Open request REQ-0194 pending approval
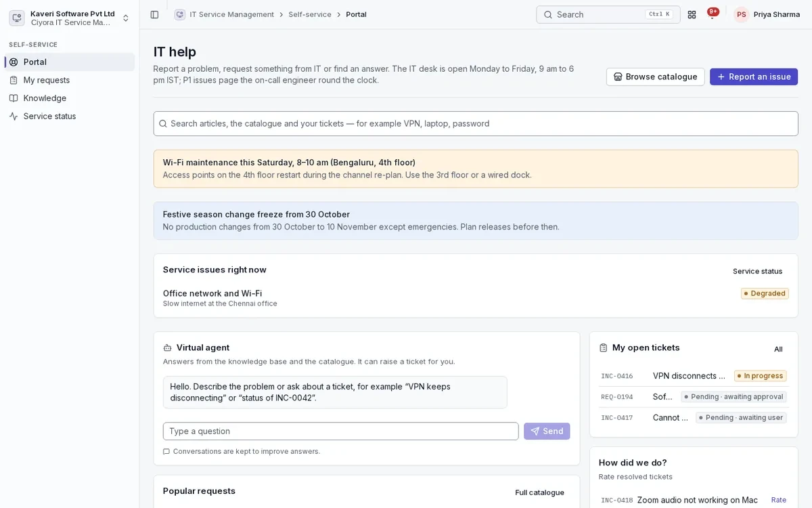 [x=694, y=397]
